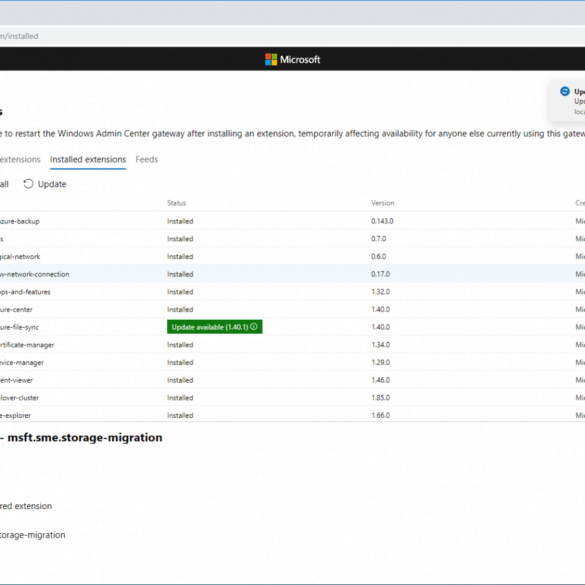Click version 0.7.0 cell
The width and height of the screenshot is (585, 585).
378,239
